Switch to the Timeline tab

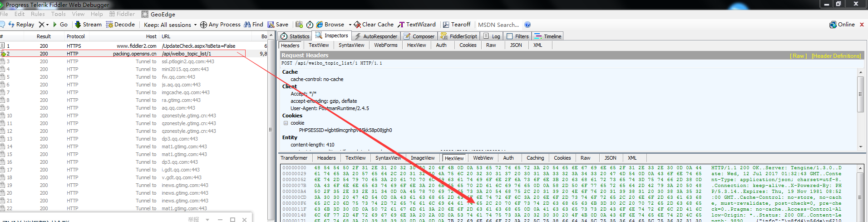(x=548, y=36)
